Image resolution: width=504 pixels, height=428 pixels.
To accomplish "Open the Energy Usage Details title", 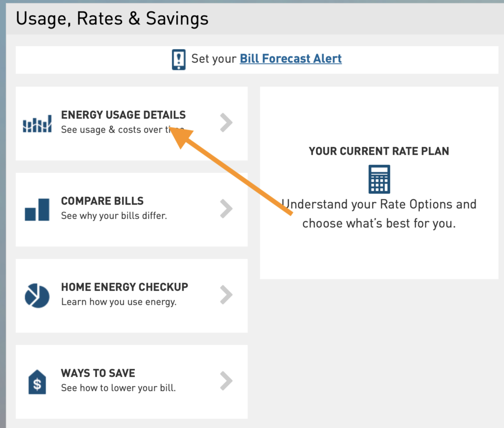I will pos(123,115).
